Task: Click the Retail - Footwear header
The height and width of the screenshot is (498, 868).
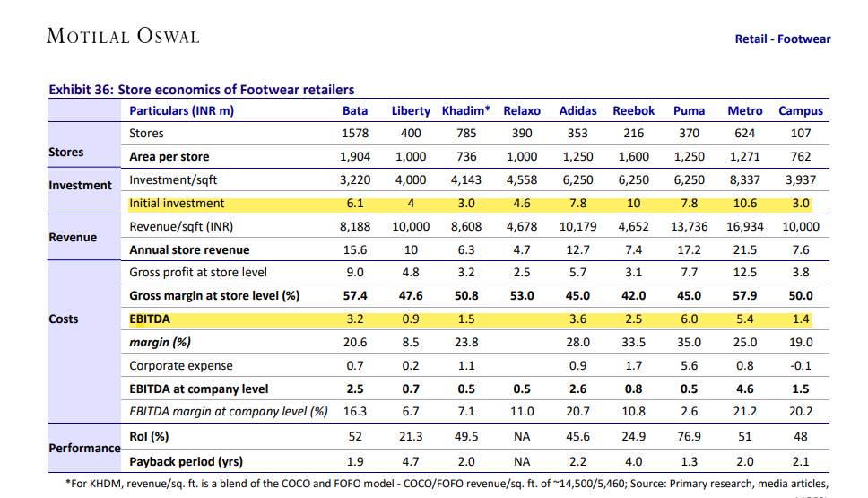Action: pyautogui.click(x=782, y=39)
